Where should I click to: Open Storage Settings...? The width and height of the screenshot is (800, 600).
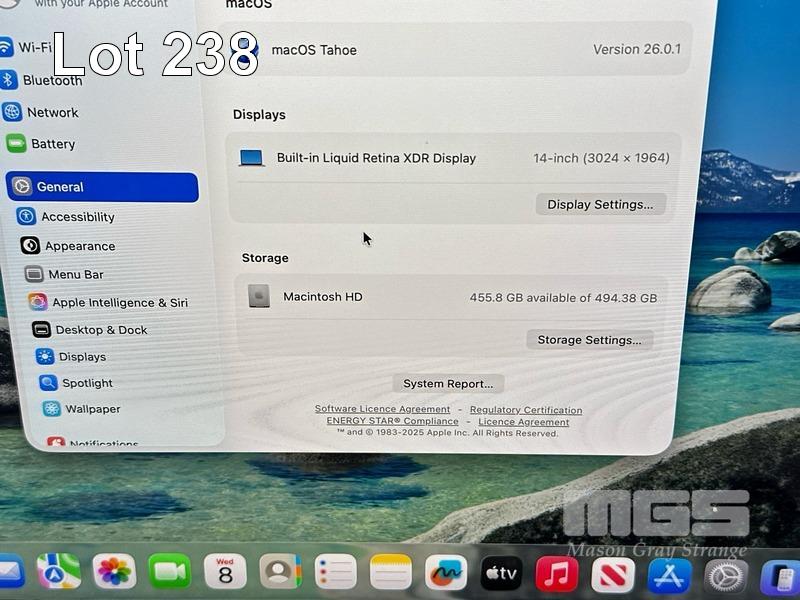click(x=589, y=340)
